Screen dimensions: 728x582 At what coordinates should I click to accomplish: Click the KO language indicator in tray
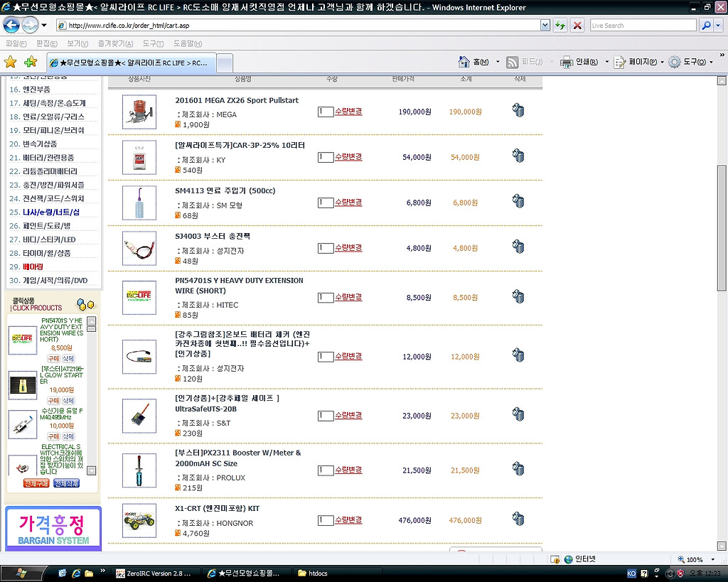pyautogui.click(x=631, y=573)
